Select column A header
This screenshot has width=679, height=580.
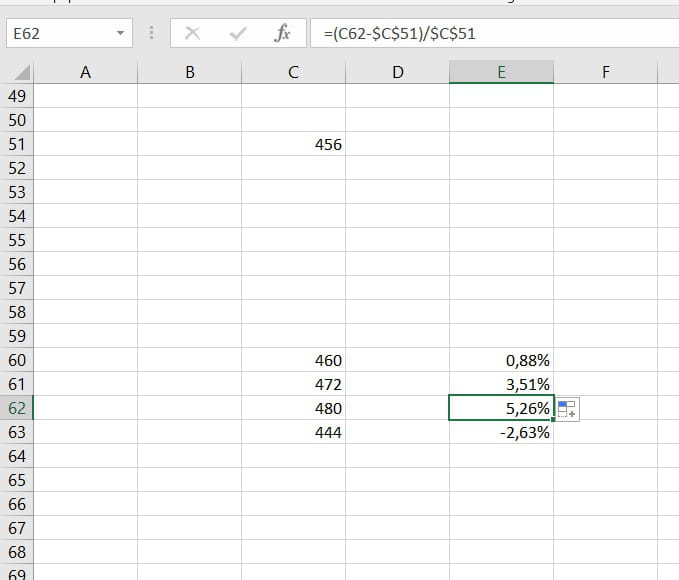tap(85, 72)
